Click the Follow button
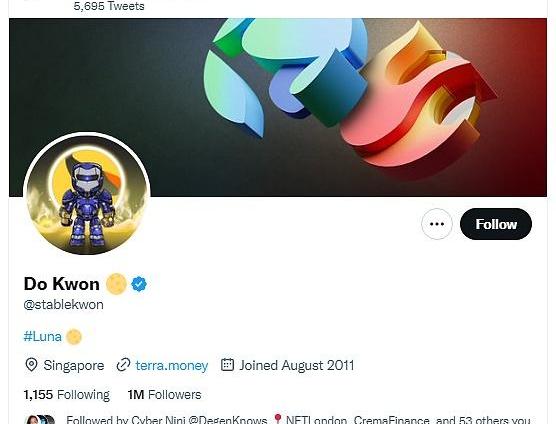Screen dimensions: 556x424 pyautogui.click(x=496, y=224)
